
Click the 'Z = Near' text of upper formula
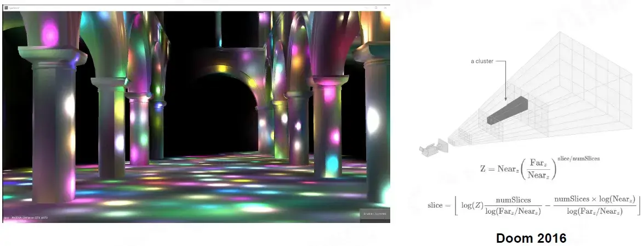[499, 169]
